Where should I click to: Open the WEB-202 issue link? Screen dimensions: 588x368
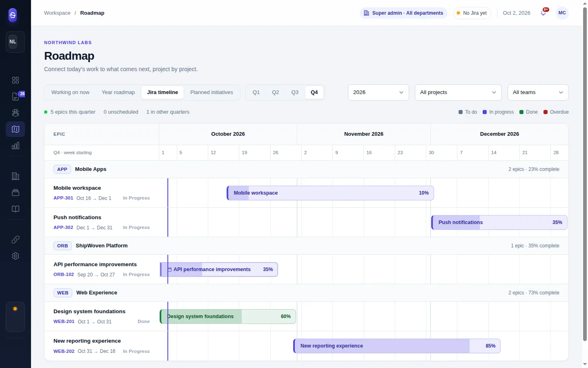click(64, 351)
